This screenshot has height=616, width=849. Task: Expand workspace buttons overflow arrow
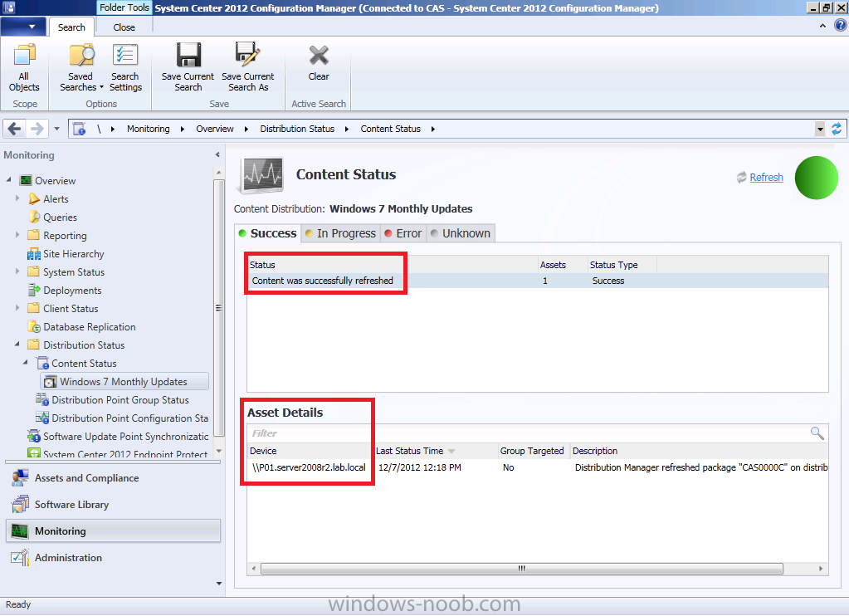219,584
